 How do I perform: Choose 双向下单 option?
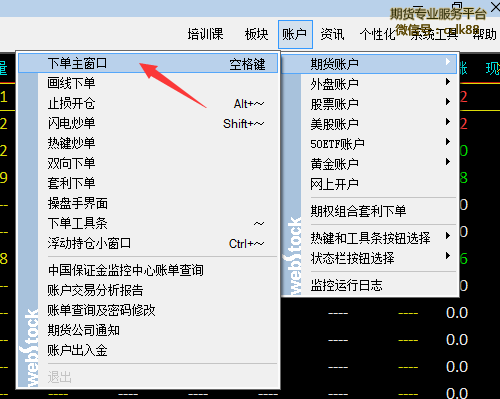[148, 163]
